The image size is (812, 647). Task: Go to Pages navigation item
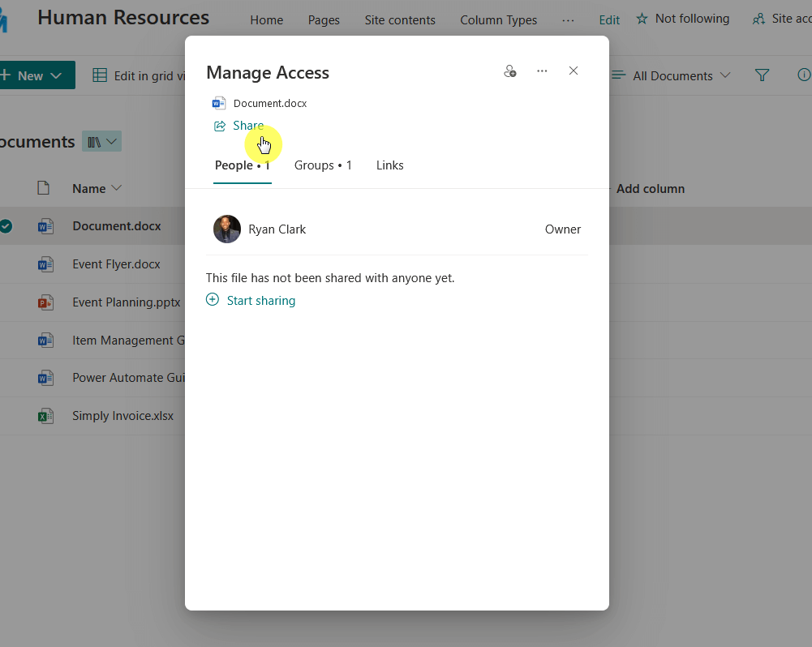(x=324, y=20)
